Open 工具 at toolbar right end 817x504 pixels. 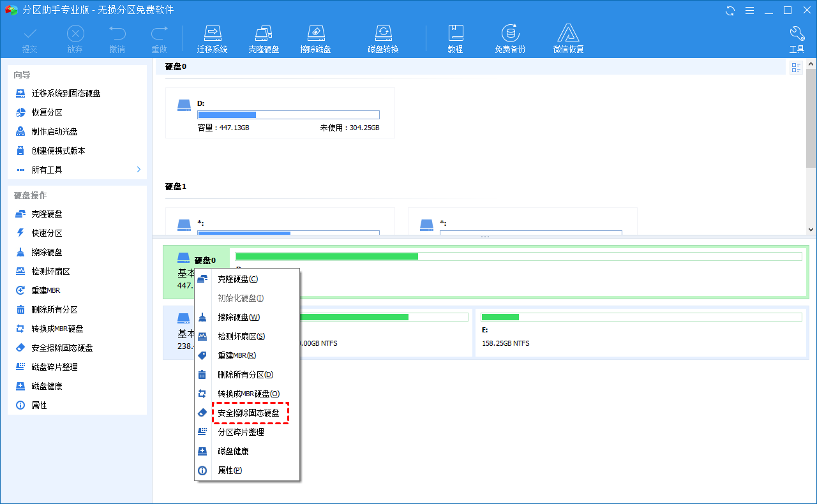(x=797, y=39)
